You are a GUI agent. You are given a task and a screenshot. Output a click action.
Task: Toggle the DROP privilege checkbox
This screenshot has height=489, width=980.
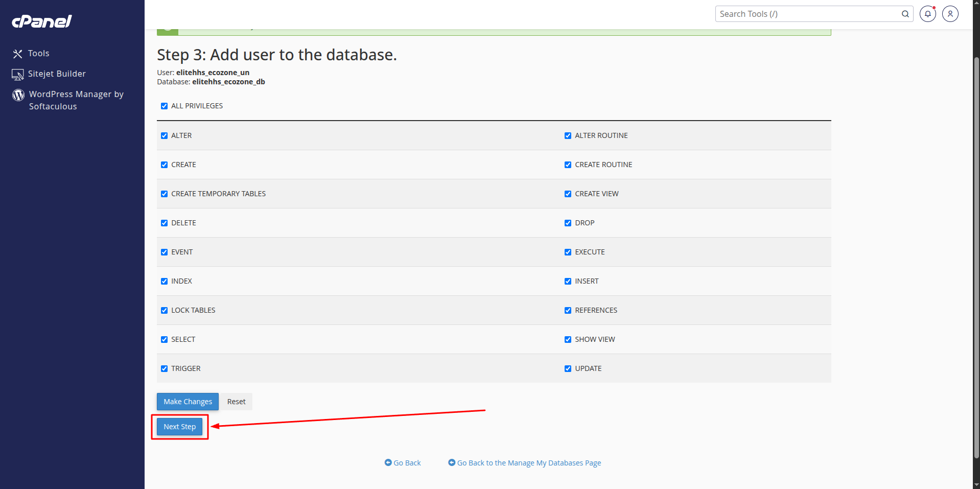pos(568,223)
